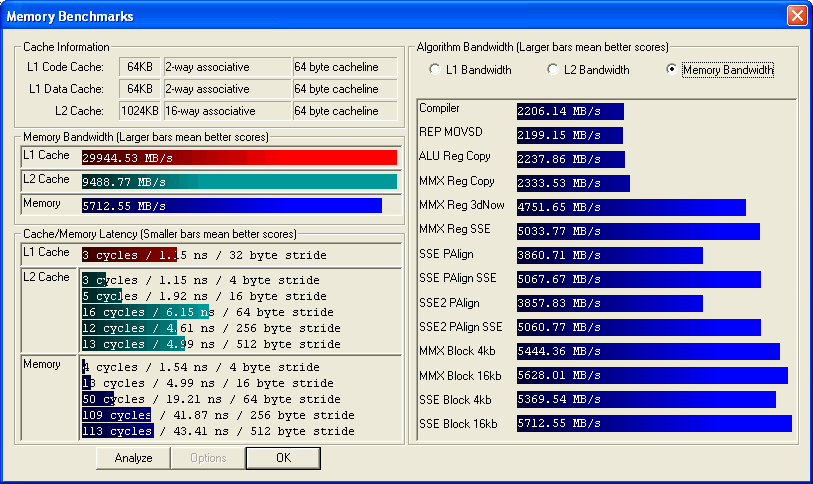This screenshot has width=813, height=484.
Task: Click the disabled Options button
Action: click(208, 458)
